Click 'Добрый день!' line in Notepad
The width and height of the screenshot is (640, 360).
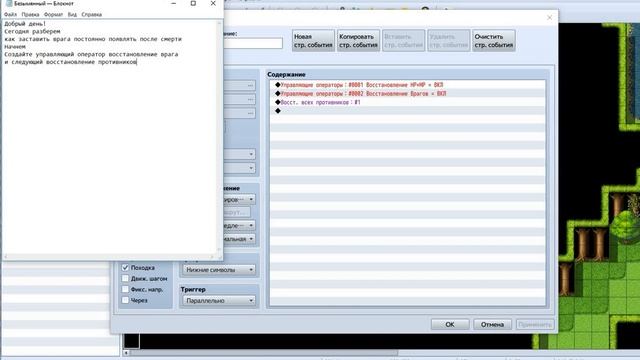coord(25,24)
